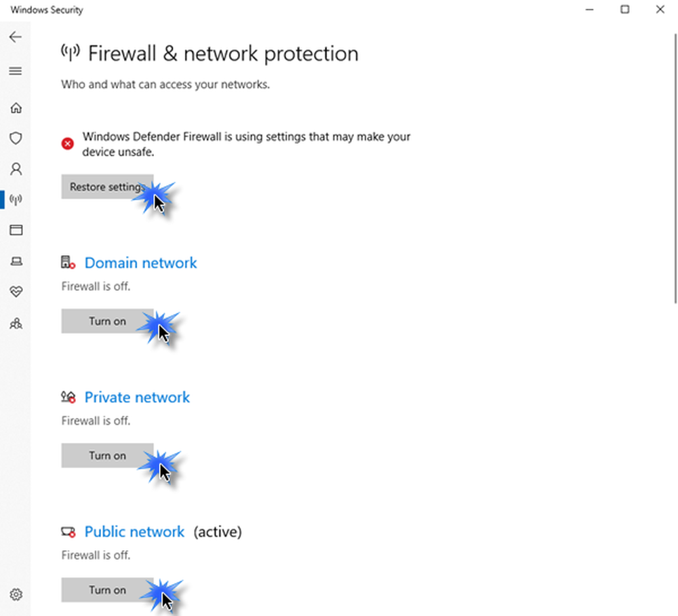
Task: Click Restore settings
Action: click(107, 187)
